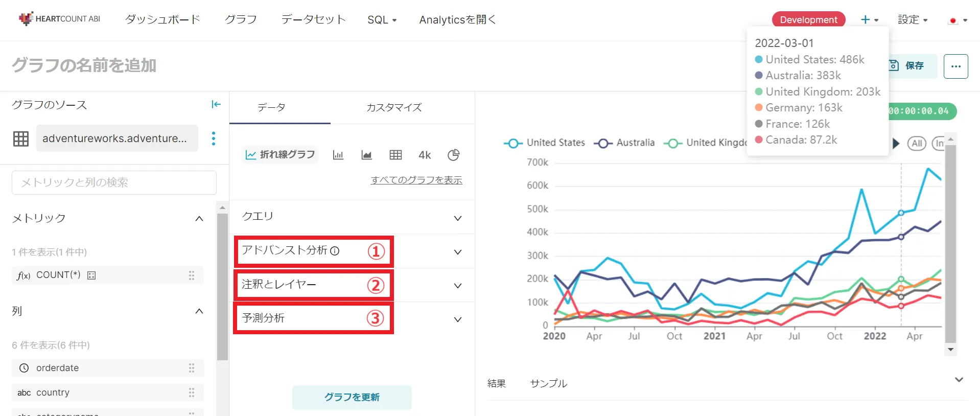This screenshot has height=416, width=980.
Task: Open dataset three-dot options menu
Action: coord(214,138)
